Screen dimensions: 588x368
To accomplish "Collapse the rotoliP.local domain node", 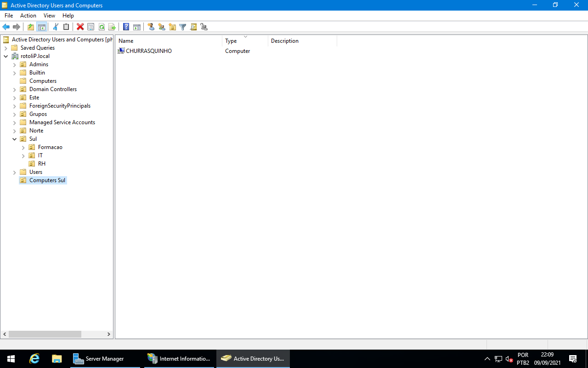I will [6, 56].
